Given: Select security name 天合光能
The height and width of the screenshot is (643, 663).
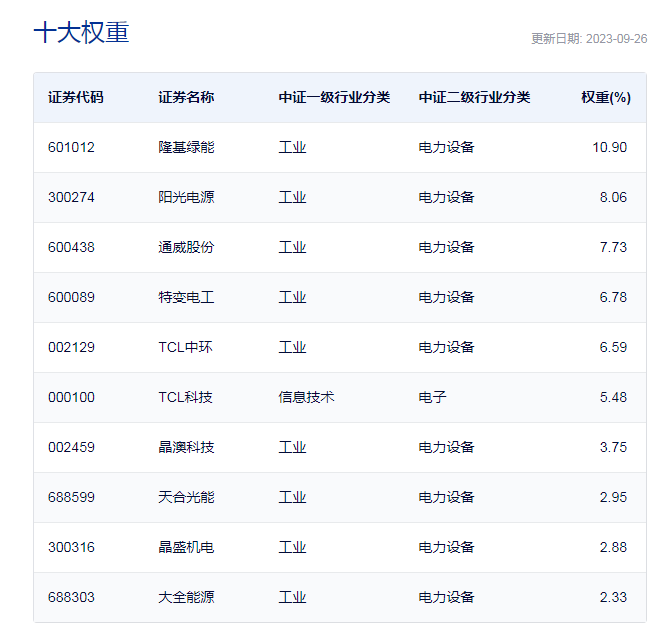Looking at the screenshot, I should pos(186,497).
